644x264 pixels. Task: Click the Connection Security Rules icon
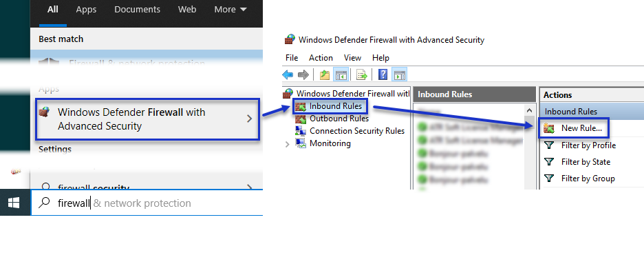point(301,131)
